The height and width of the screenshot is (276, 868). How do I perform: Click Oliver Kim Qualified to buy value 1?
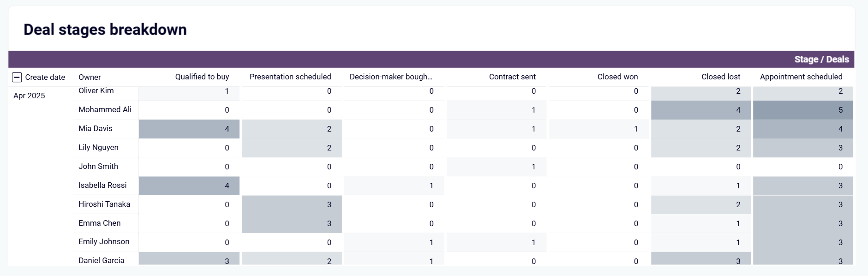(189, 93)
